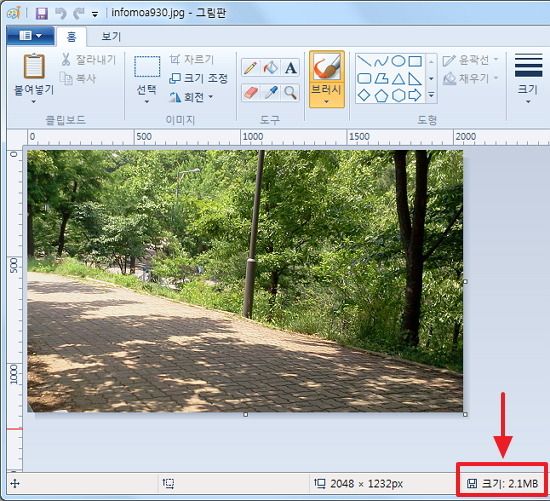Image resolution: width=550 pixels, height=501 pixels.
Task: Click the Save icon in title bar
Action: point(42,14)
